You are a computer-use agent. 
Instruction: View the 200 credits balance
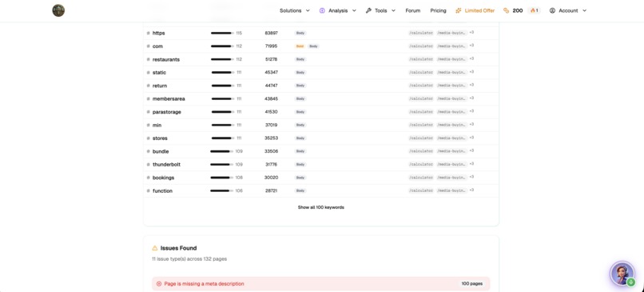point(518,10)
